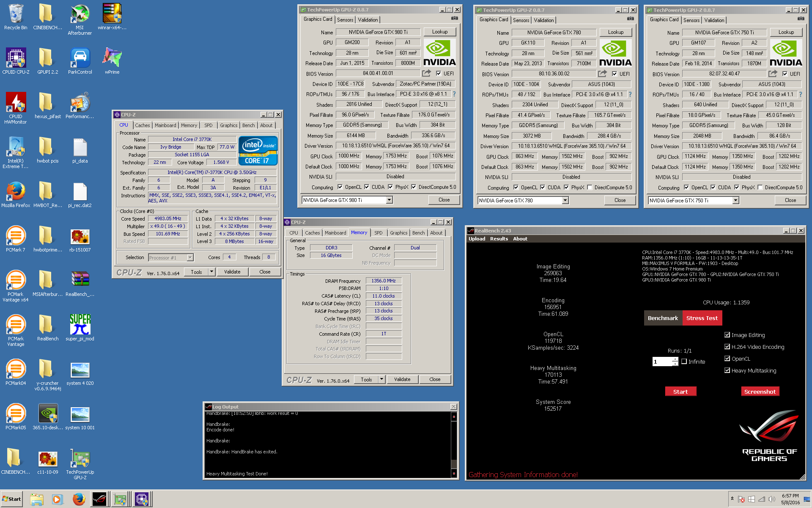Expand Tools dropdown arrow in CPU-Z Memory window
Viewport: 812px width, 508px height.
coord(381,379)
